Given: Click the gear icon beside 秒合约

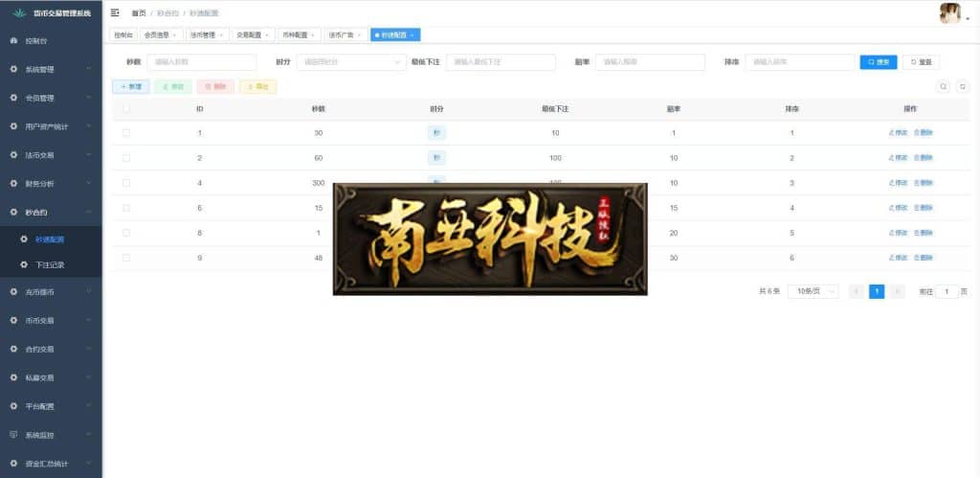Looking at the screenshot, I should (x=13, y=213).
